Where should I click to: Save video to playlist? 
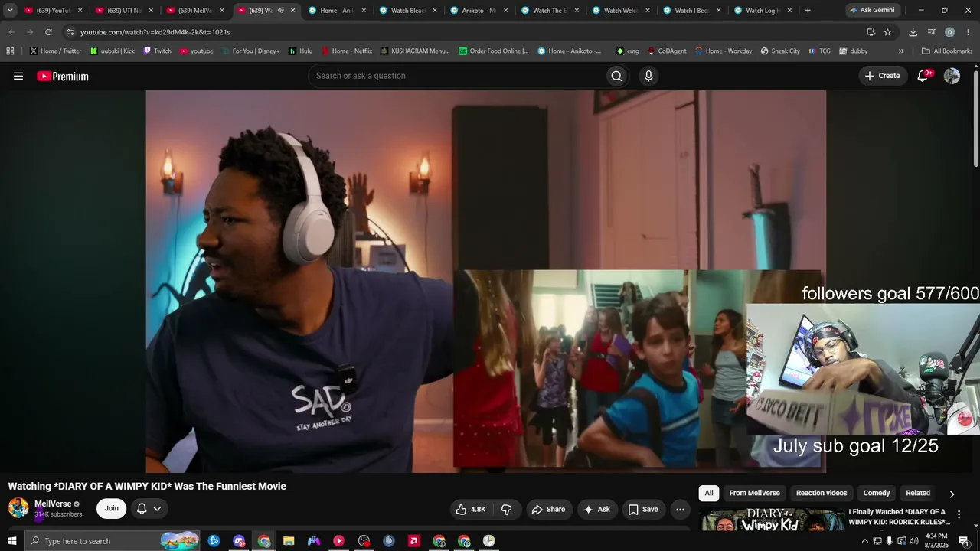(x=643, y=509)
